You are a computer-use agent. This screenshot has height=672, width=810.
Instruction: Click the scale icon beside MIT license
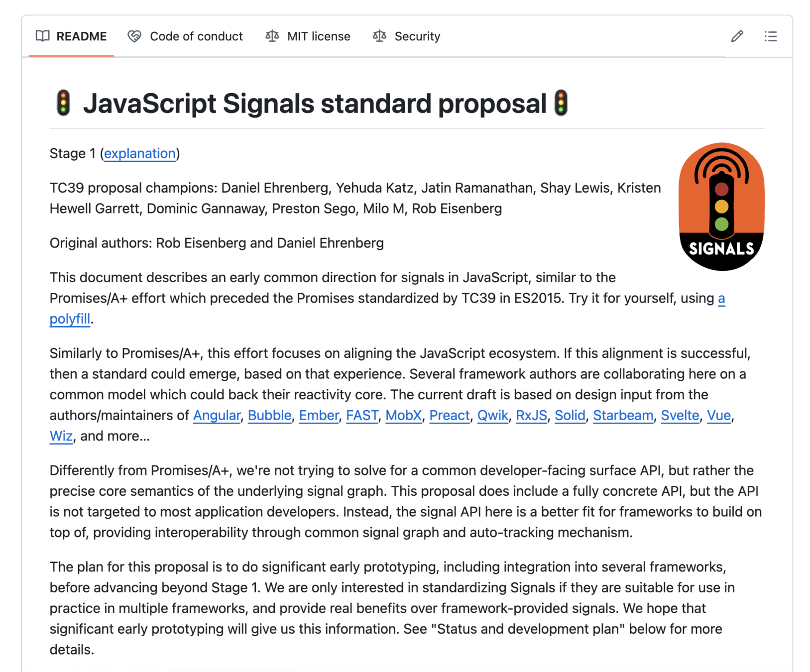[272, 36]
